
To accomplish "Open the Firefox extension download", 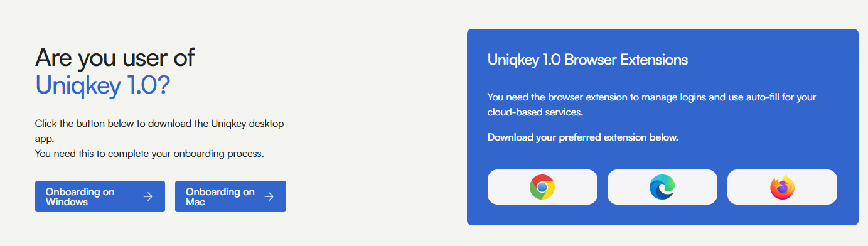I will point(782,187).
